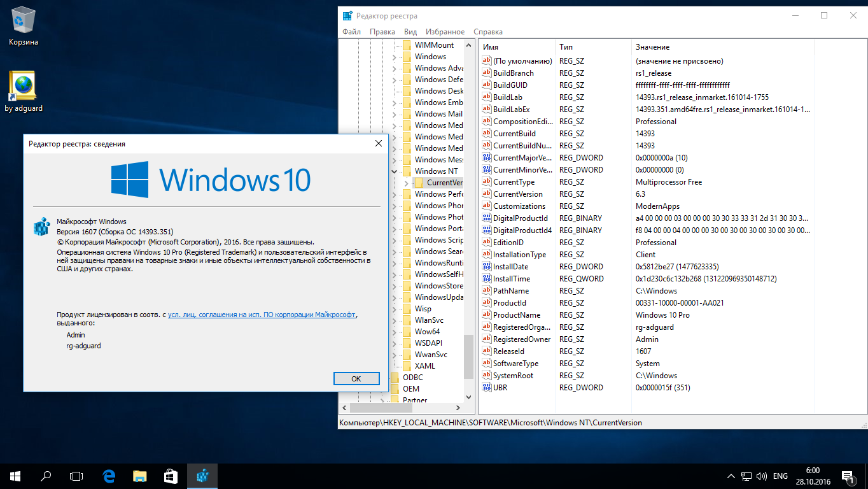Select the Wisp registry key

click(x=423, y=309)
